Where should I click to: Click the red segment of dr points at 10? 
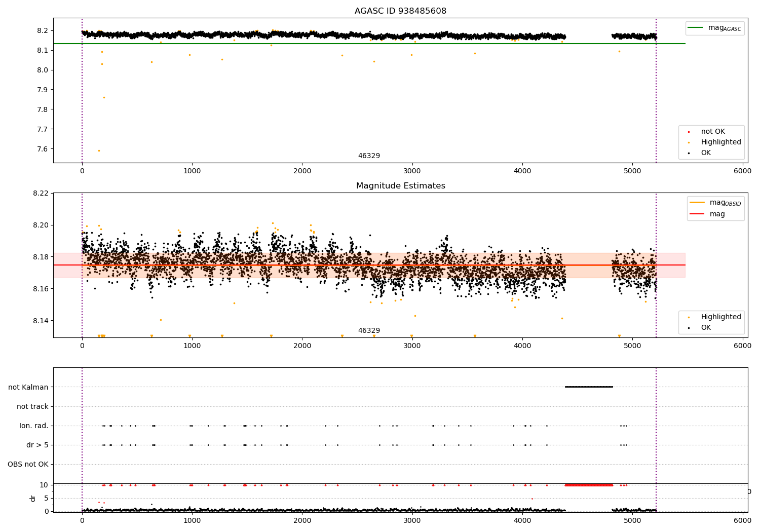point(589,485)
